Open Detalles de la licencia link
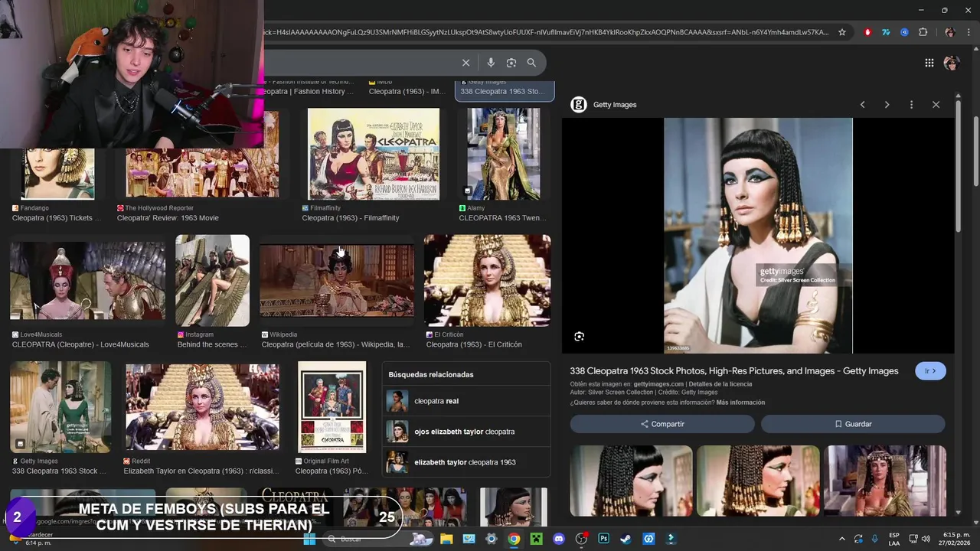This screenshot has height=551, width=980. pyautogui.click(x=719, y=384)
